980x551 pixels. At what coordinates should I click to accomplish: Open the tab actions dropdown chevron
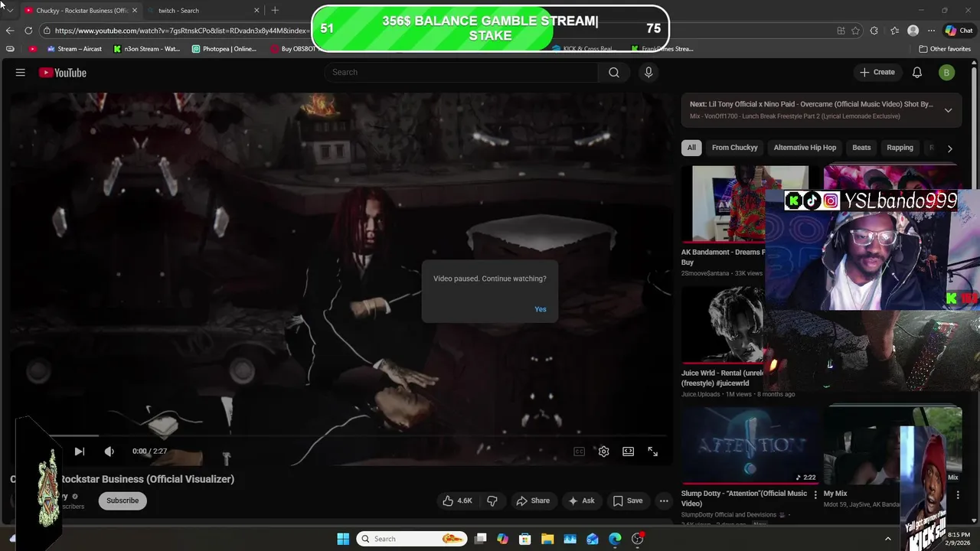9,10
